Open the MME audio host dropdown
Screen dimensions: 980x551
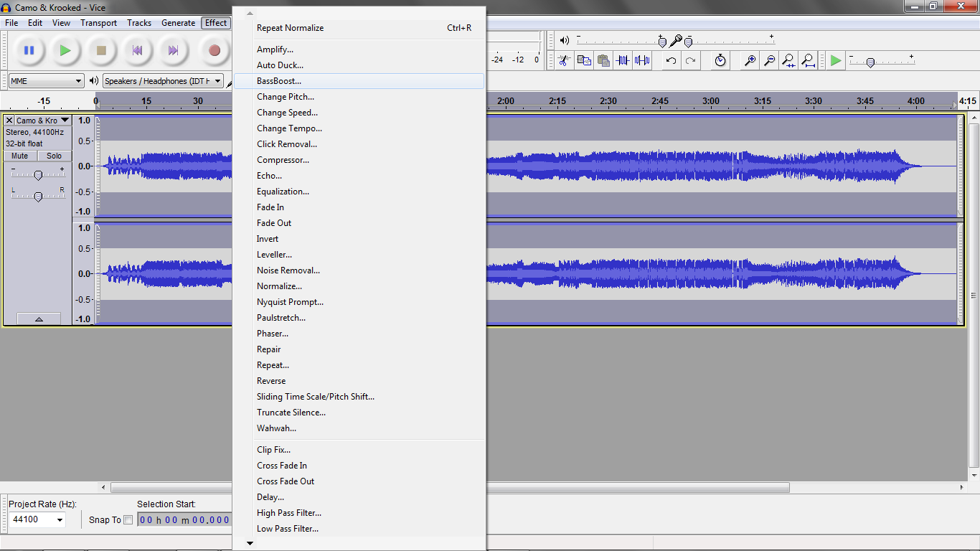click(47, 81)
